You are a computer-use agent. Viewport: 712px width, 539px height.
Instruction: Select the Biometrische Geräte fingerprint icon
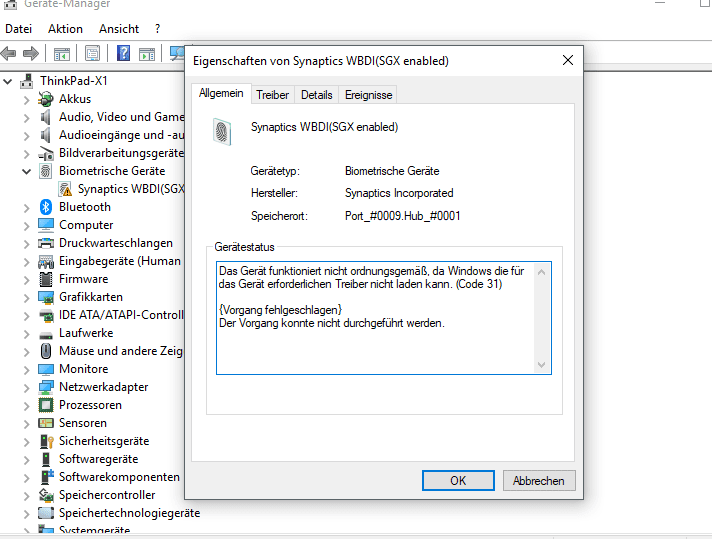(45, 171)
